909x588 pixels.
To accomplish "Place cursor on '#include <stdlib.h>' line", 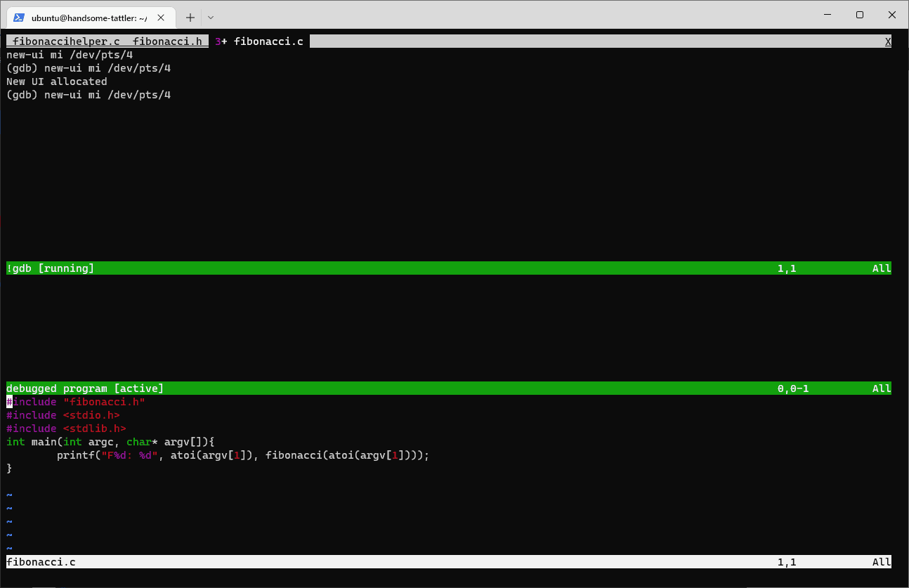I will tap(66, 429).
